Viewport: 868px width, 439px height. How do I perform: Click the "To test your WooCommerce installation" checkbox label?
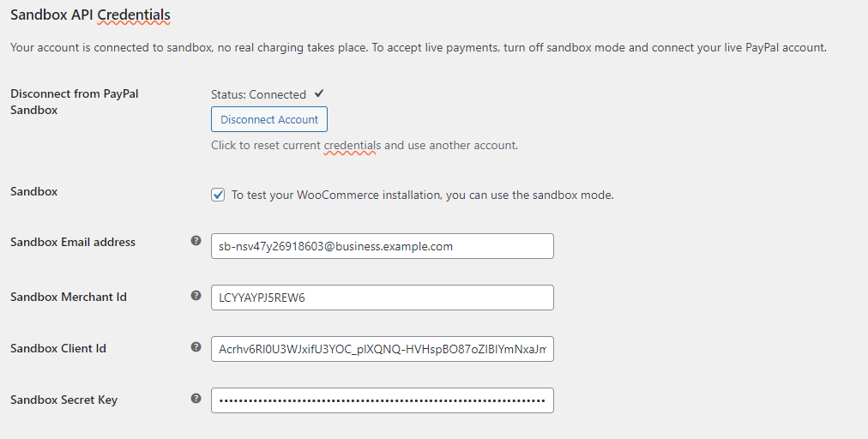(x=422, y=195)
